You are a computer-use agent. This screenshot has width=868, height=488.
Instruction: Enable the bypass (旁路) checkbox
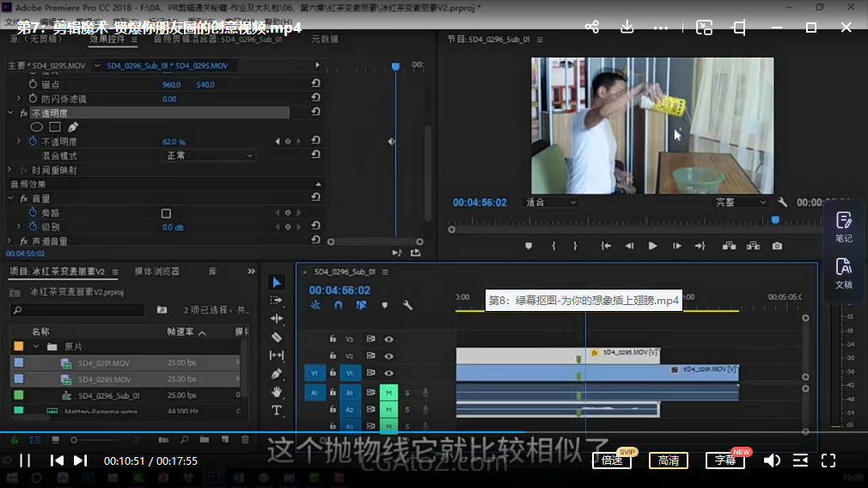166,213
